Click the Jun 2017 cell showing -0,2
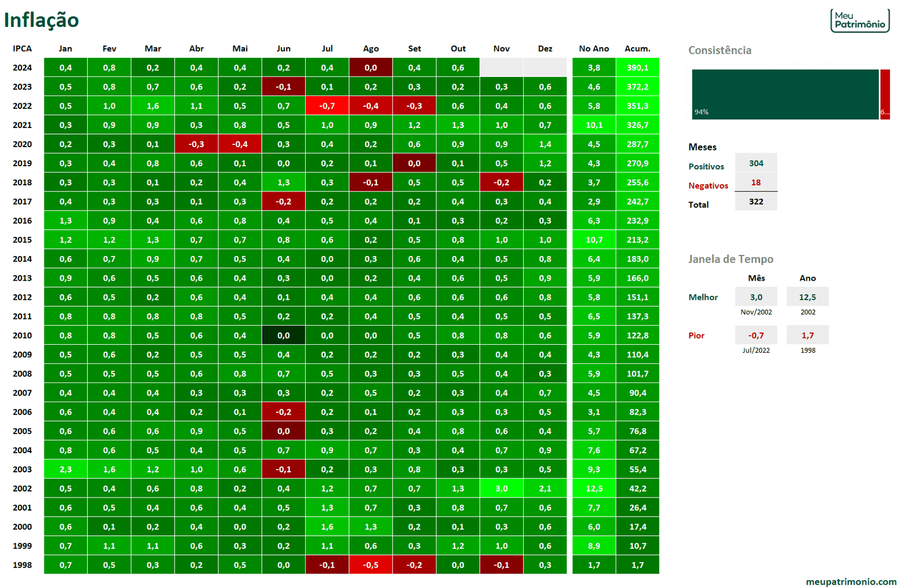The width and height of the screenshot is (899, 588). point(284,201)
